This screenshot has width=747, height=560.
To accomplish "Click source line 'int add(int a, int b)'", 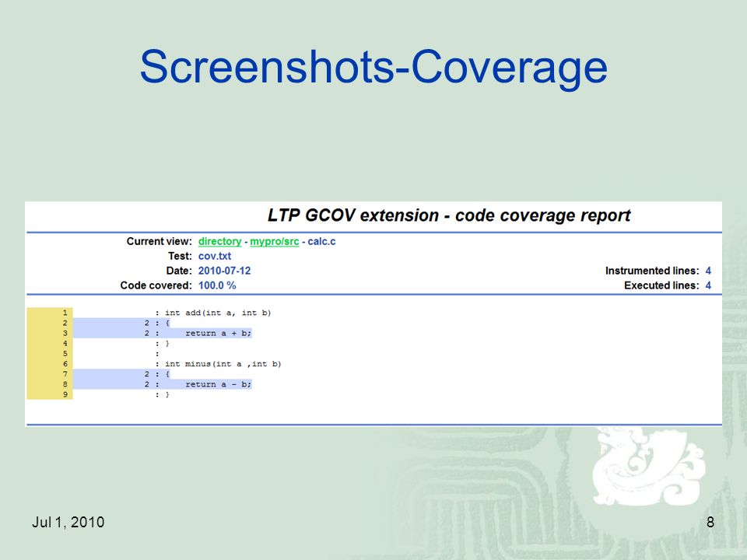I will coord(218,313).
